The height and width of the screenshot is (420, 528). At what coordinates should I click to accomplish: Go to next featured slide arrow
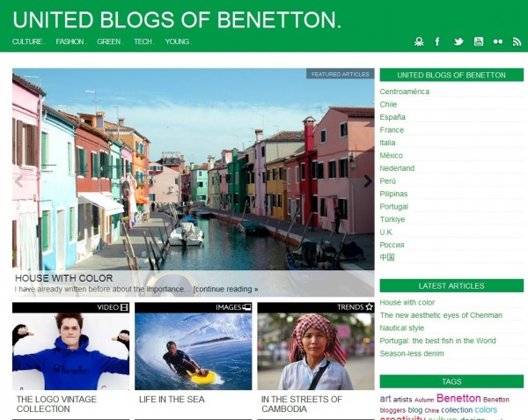pyautogui.click(x=368, y=181)
